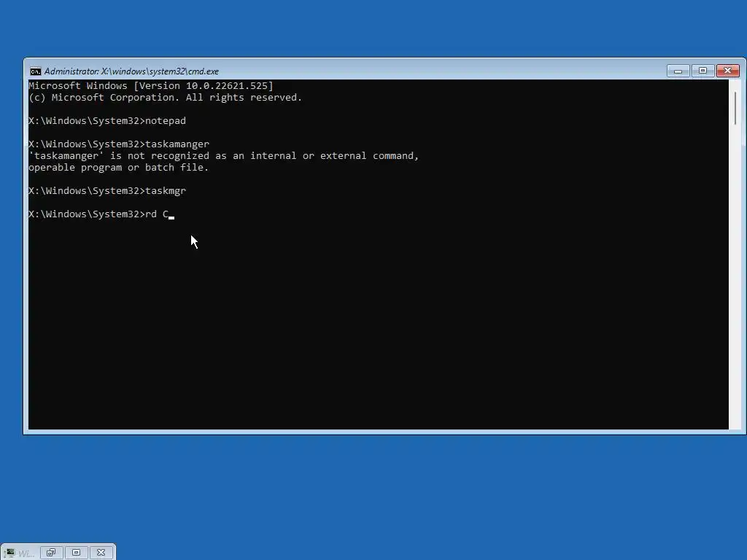Click the "notepad" command line

tap(107, 121)
